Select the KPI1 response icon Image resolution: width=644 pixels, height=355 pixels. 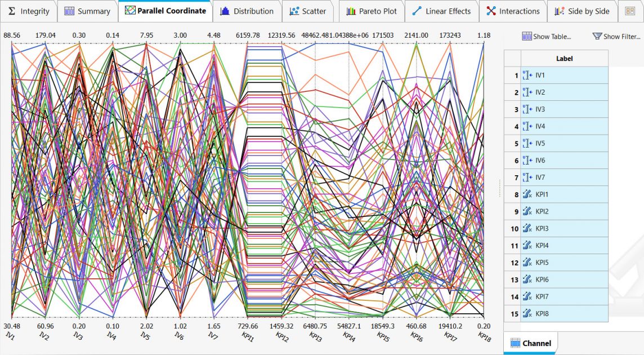pyautogui.click(x=527, y=194)
